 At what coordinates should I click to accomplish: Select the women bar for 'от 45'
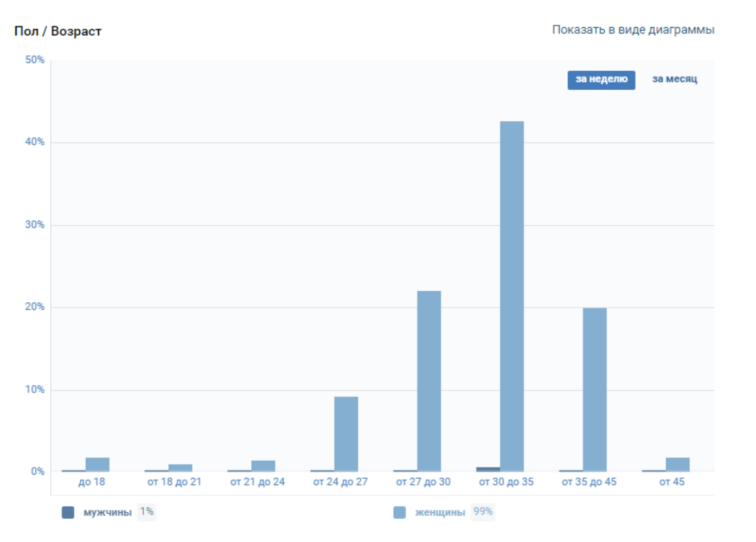[x=678, y=464]
